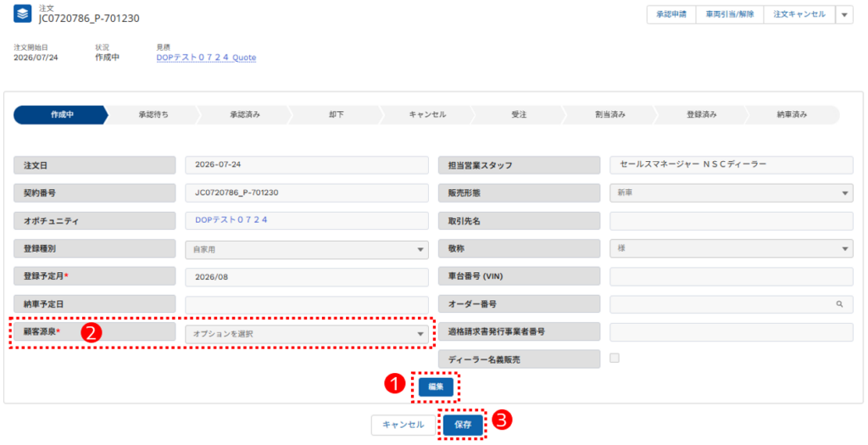This screenshot has height=445, width=868.
Task: Click the blue 編集 button
Action: click(x=437, y=387)
